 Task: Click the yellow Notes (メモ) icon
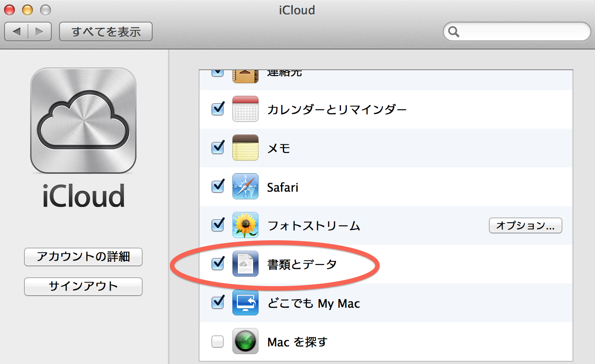click(245, 148)
